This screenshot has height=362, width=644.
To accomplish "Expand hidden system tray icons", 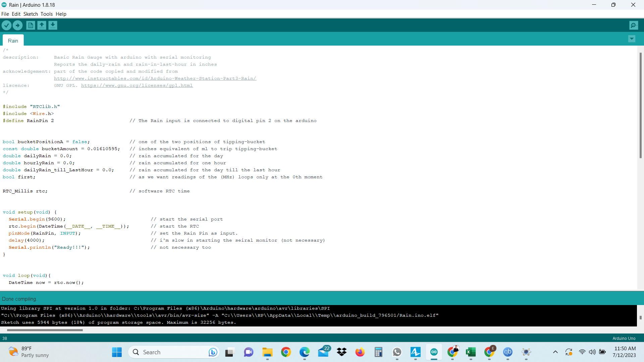I will click(x=555, y=352).
